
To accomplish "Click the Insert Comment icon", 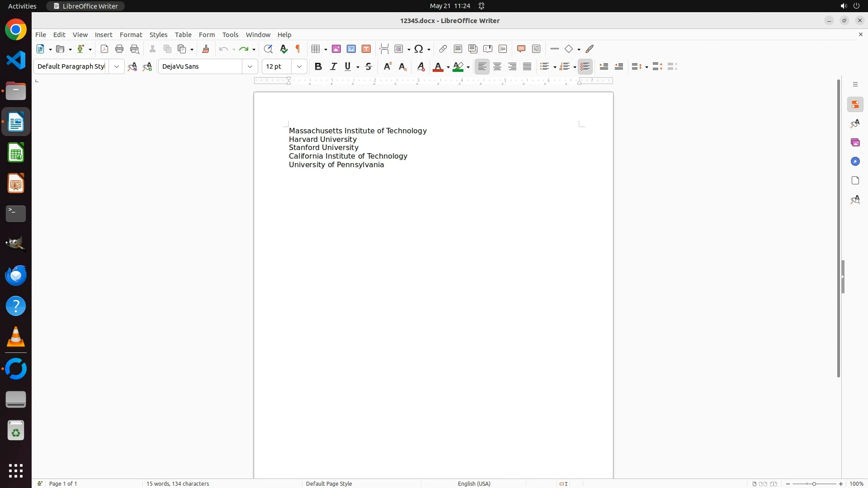I will [x=521, y=49].
